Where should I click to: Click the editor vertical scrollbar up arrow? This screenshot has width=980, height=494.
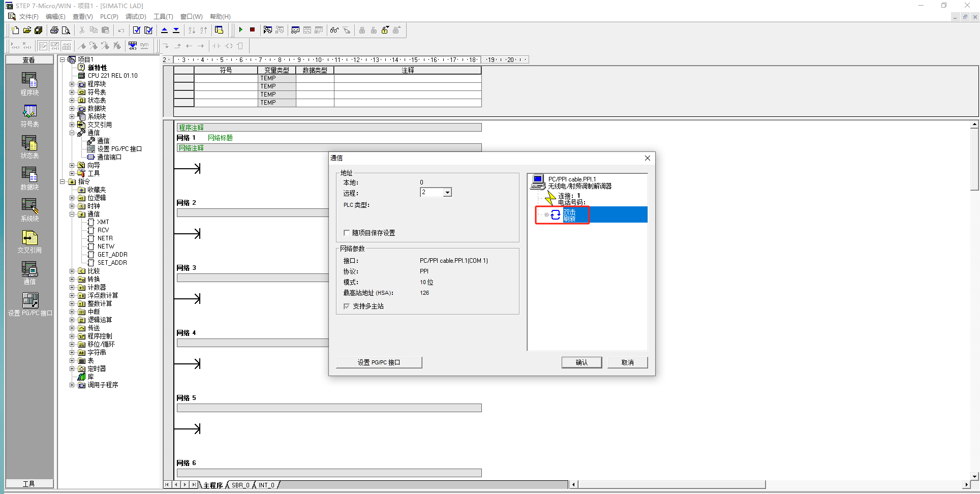(974, 124)
